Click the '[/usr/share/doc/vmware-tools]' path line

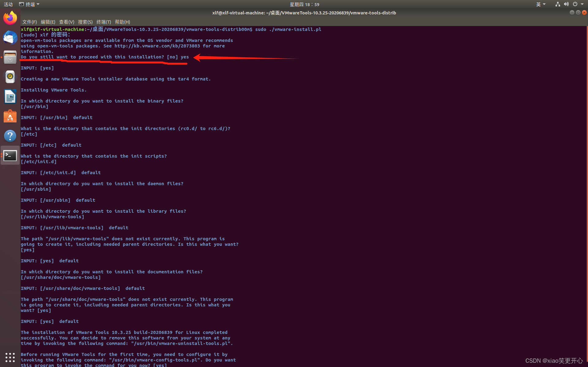point(61,277)
